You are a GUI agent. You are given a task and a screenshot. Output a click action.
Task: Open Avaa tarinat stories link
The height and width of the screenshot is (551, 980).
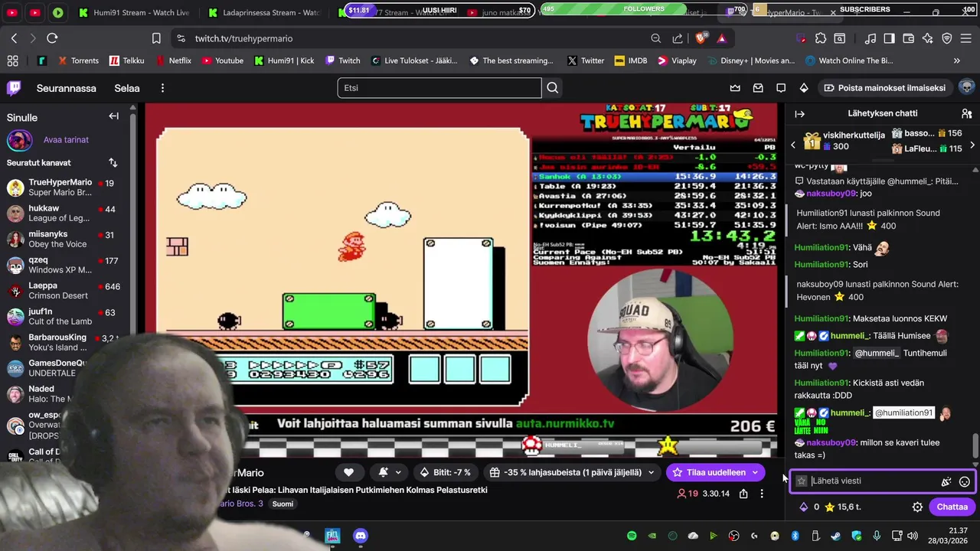(66, 140)
